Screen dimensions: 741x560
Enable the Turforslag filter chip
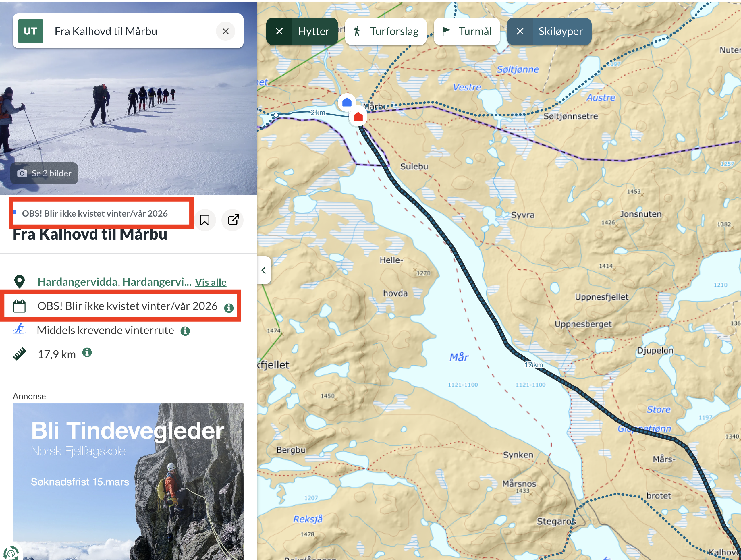[386, 32]
